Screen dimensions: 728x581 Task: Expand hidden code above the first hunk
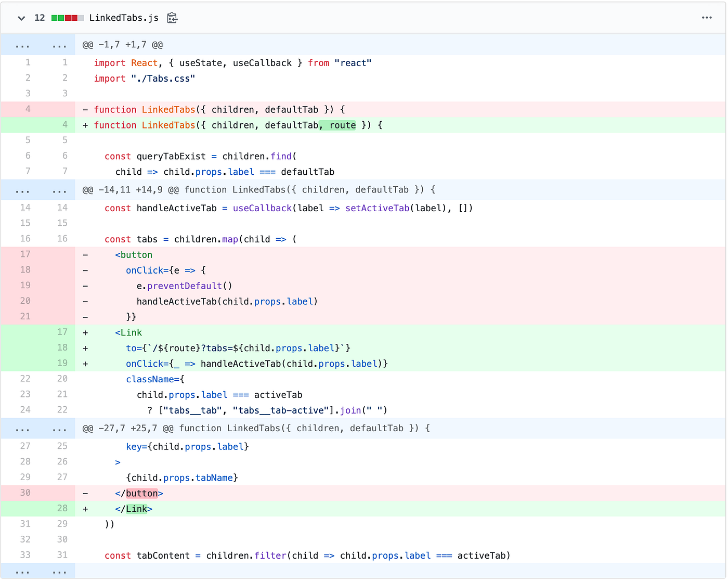pyautogui.click(x=22, y=44)
